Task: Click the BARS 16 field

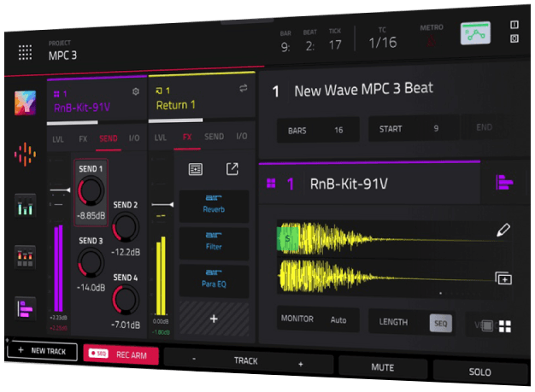Action: [318, 130]
